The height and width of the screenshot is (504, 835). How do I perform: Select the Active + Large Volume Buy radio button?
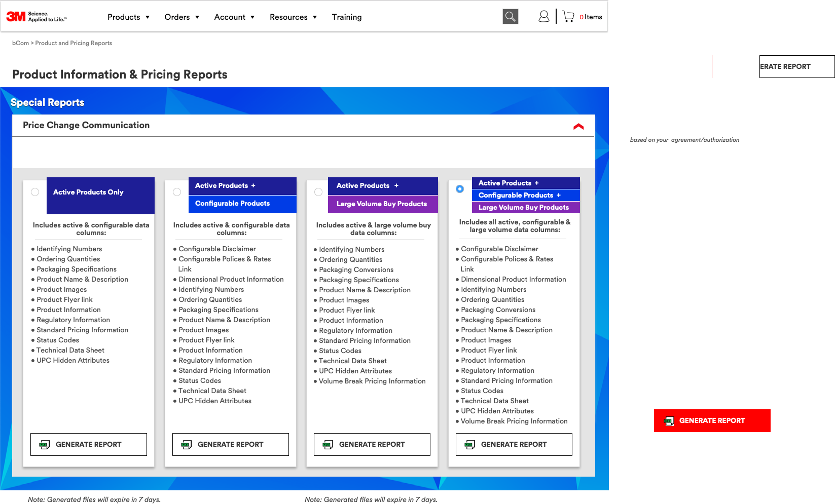(318, 192)
